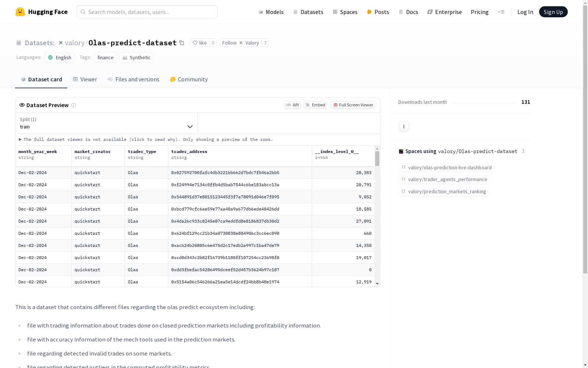Follow the Valory organization
This screenshot has width=588, height=368.
coord(241,43)
